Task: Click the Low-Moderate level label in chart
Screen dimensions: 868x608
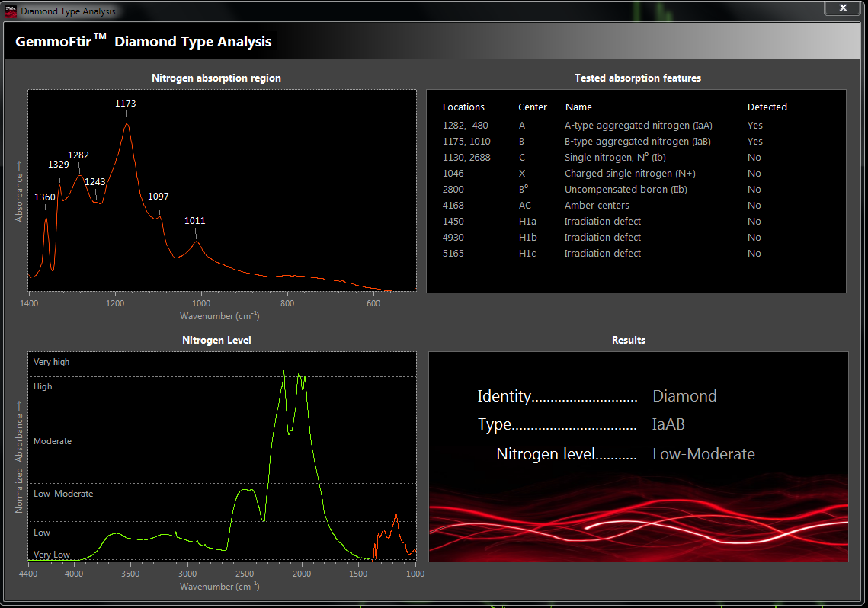Action: pos(63,494)
